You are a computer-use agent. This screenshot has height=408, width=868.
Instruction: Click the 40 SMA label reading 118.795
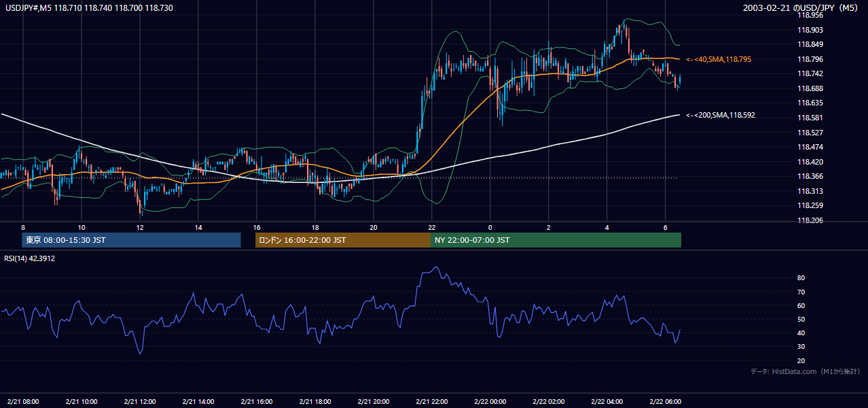719,60
